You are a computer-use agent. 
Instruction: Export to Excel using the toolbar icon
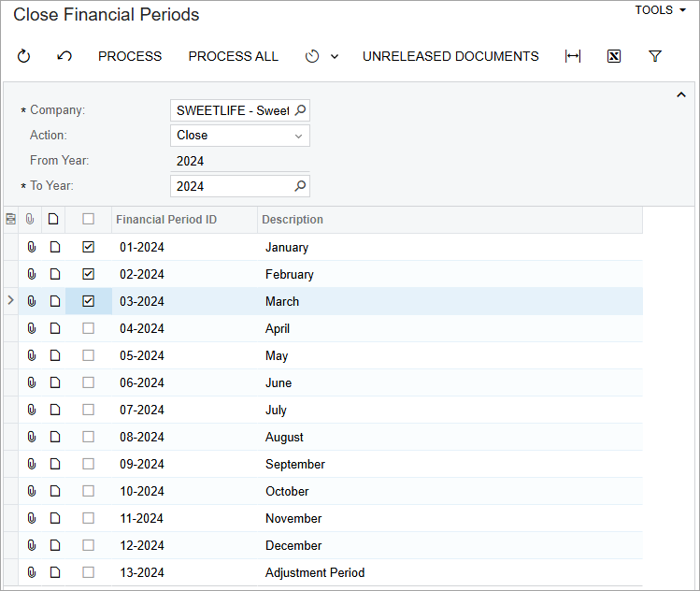click(x=614, y=56)
